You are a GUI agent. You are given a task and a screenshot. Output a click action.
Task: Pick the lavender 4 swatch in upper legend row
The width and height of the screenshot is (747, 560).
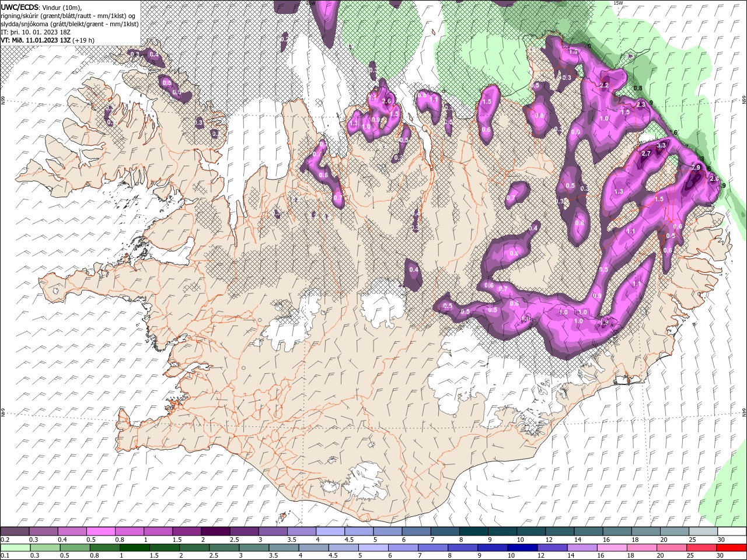click(x=330, y=531)
